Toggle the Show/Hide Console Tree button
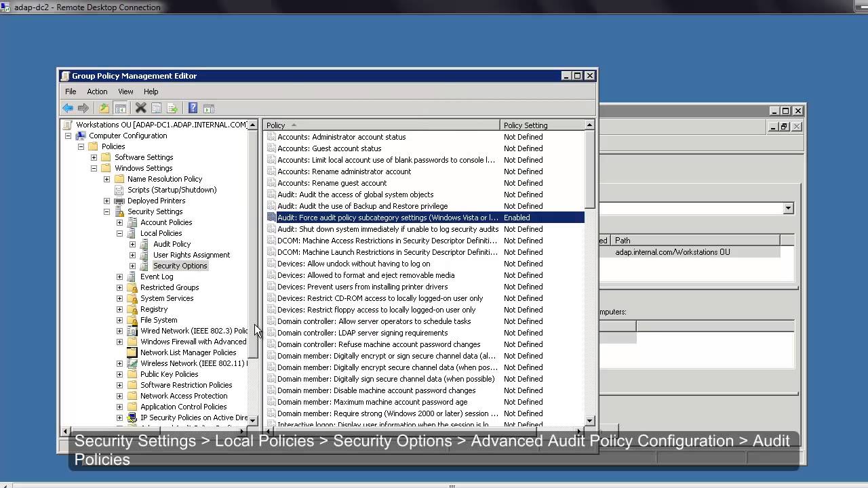Image resolution: width=868 pixels, height=488 pixels. [120, 108]
